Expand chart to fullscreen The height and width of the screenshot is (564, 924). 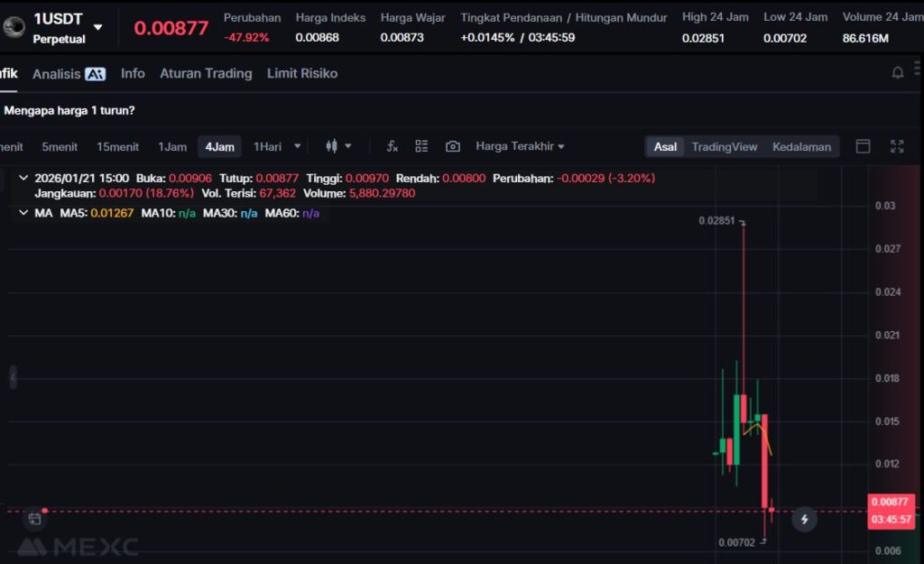pyautogui.click(x=897, y=146)
